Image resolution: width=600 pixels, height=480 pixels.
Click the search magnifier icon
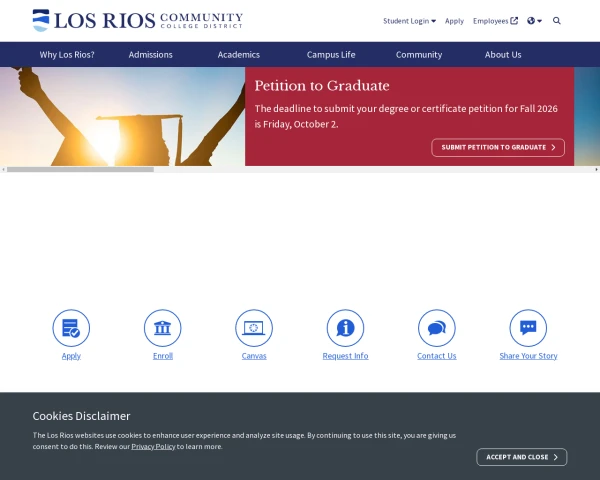click(x=557, y=21)
